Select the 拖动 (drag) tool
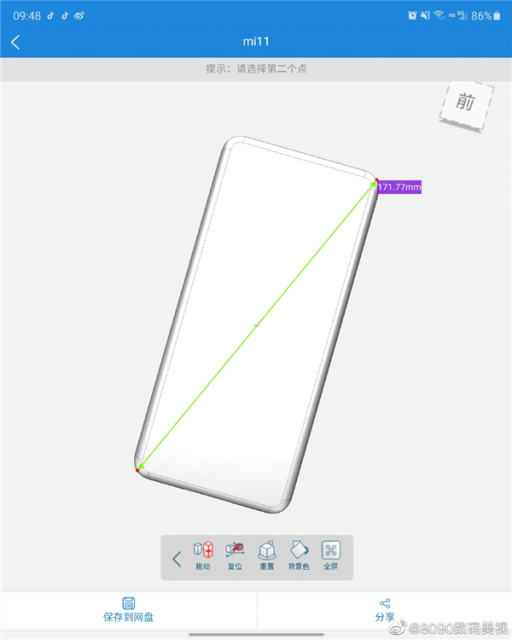This screenshot has width=512, height=640. [203, 556]
